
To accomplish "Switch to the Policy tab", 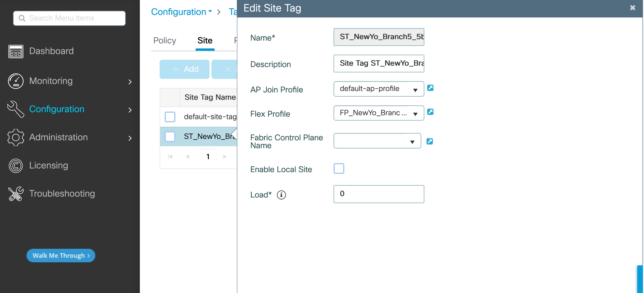I will point(165,41).
